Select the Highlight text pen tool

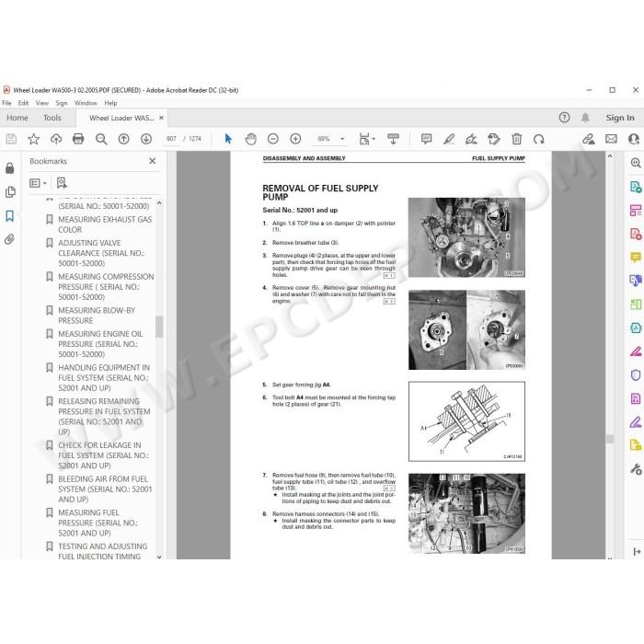coord(449,139)
